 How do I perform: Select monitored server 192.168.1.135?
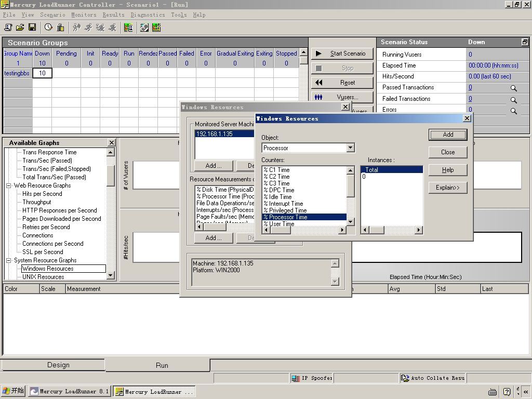(224, 134)
